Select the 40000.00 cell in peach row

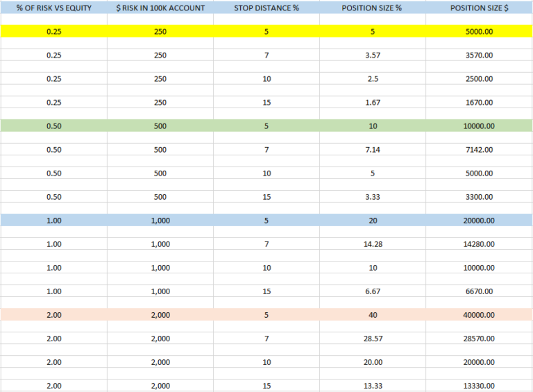coord(479,315)
